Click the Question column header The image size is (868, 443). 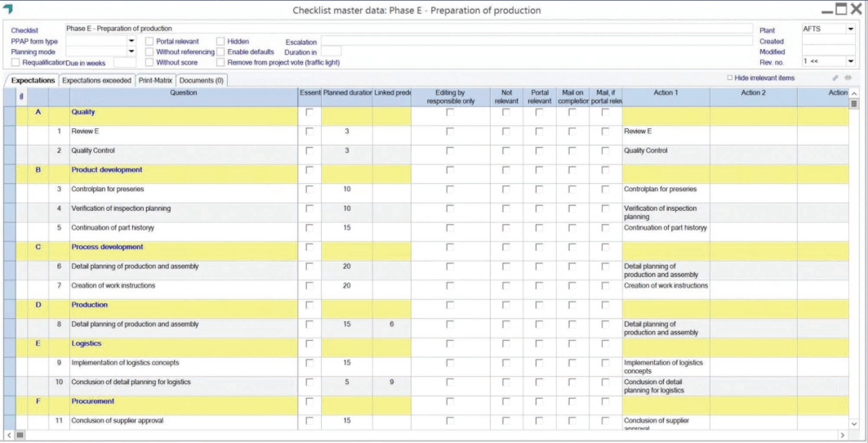(x=184, y=97)
